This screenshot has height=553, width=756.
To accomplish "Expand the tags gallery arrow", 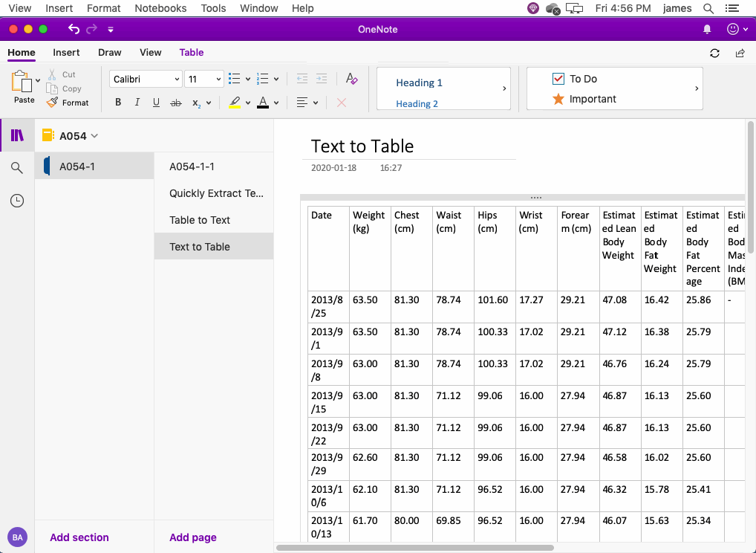I will click(x=697, y=88).
